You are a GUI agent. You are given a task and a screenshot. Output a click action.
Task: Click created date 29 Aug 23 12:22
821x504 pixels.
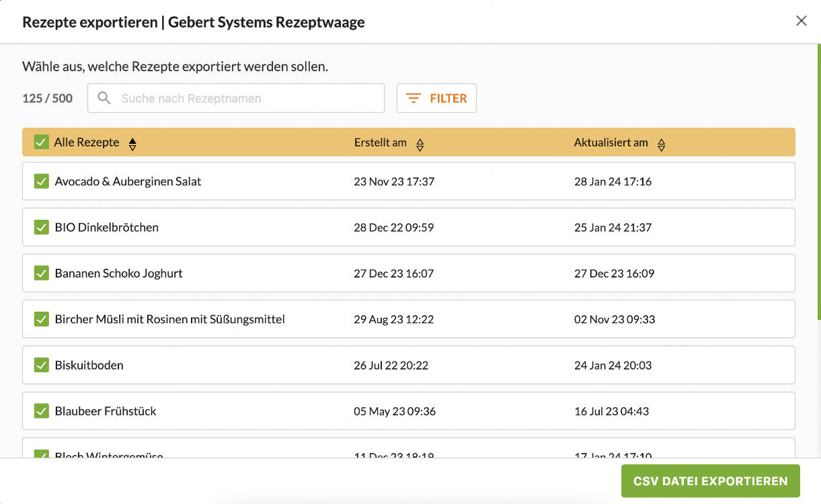coord(394,319)
